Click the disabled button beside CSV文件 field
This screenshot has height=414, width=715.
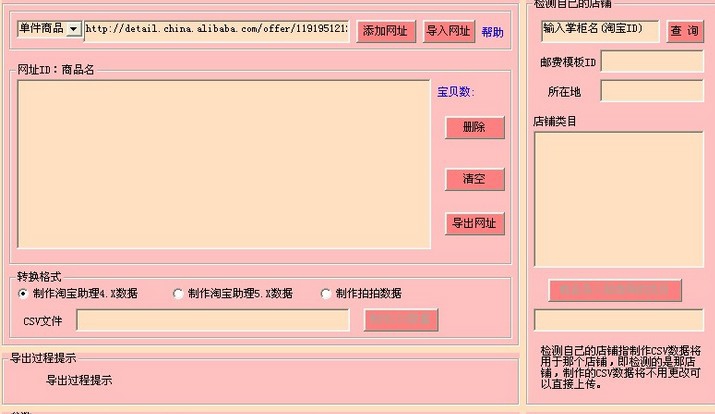pos(401,320)
